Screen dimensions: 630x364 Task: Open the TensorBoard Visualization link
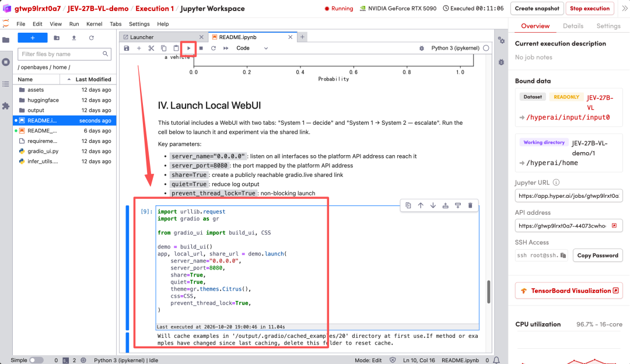click(569, 290)
